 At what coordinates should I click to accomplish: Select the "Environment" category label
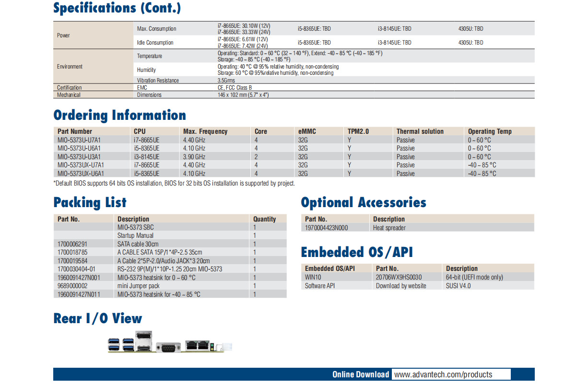pos(70,67)
